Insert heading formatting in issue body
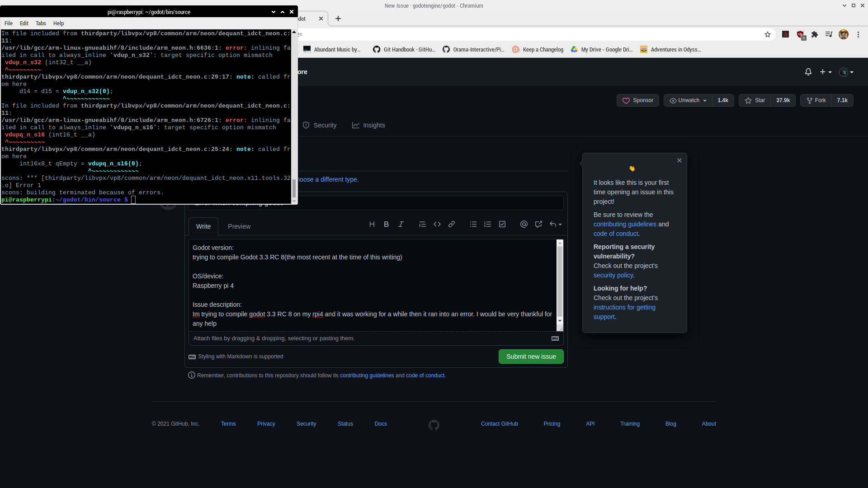868x488 pixels. tap(372, 224)
